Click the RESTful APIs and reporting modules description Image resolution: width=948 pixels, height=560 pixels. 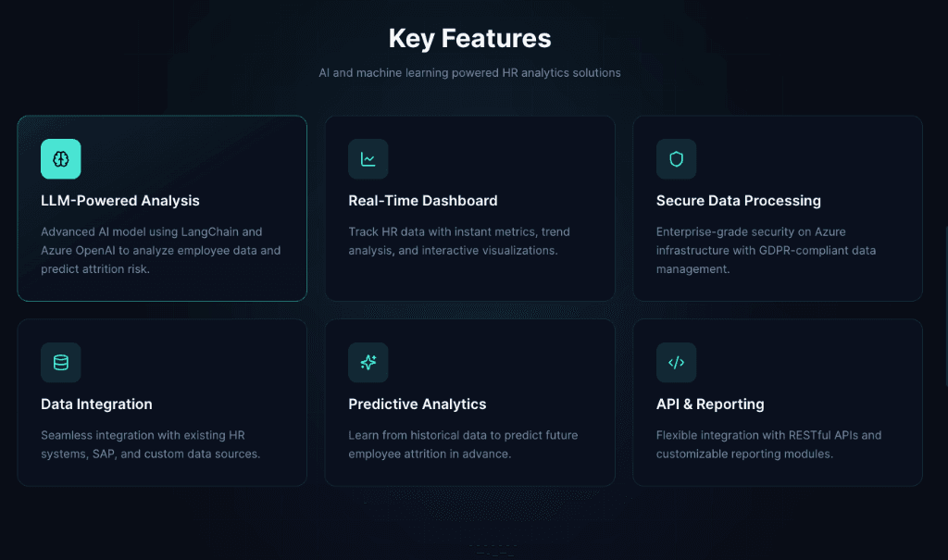coord(768,445)
